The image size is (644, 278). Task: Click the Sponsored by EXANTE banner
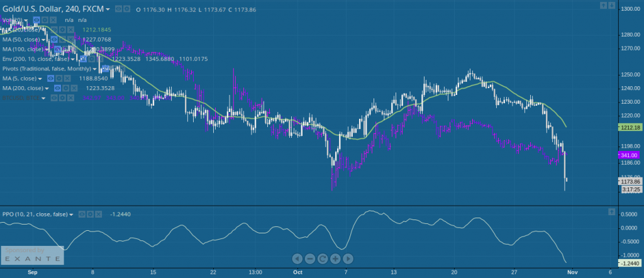tap(31, 254)
